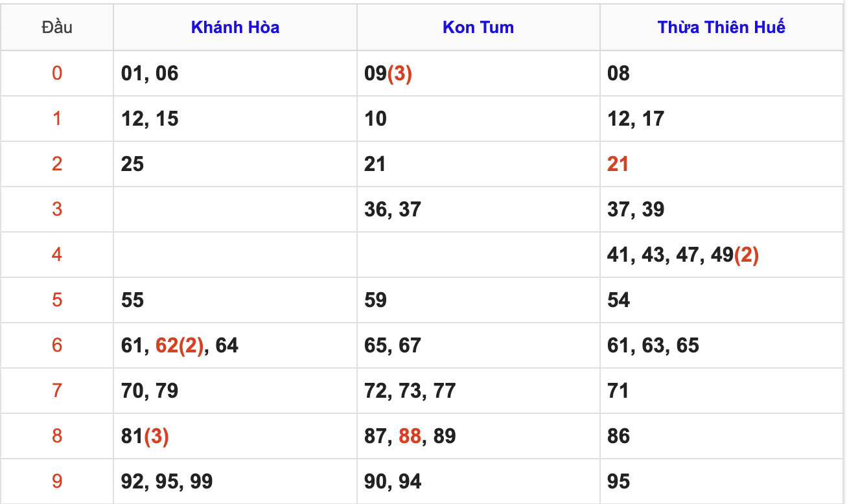Select the 92, 95, 99 cell

click(x=167, y=481)
